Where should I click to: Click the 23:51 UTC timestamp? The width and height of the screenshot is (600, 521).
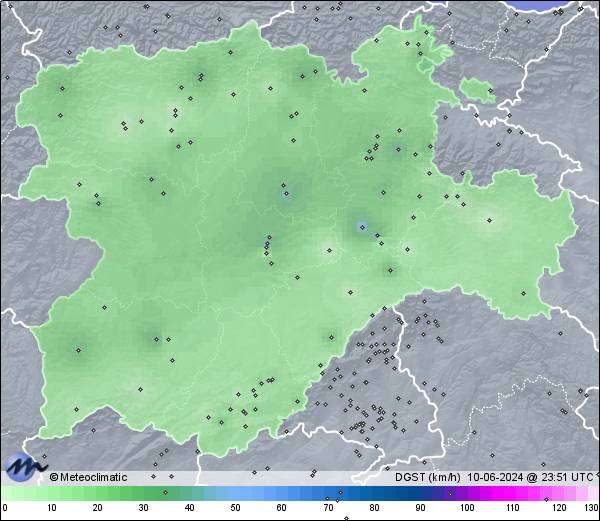(x=566, y=477)
